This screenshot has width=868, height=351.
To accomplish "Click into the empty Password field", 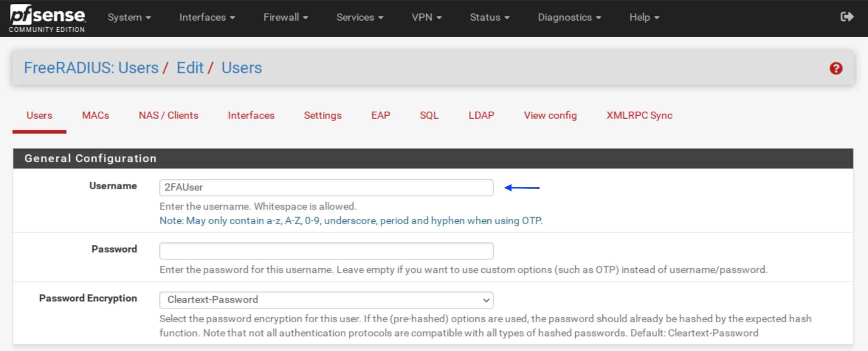I will click(326, 251).
